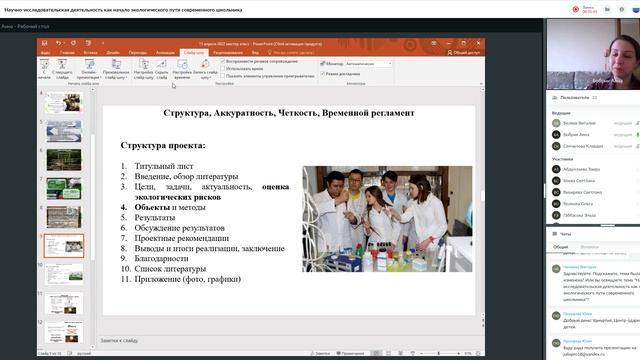This screenshot has height=360, width=640.
Task: Open the Вопросы chat tab
Action: pos(589,247)
